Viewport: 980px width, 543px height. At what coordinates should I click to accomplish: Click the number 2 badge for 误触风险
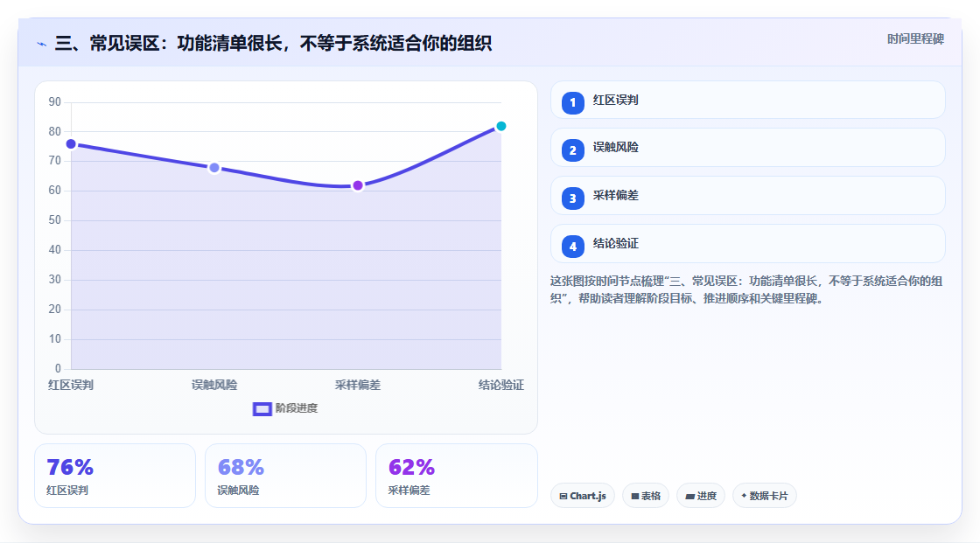click(572, 150)
